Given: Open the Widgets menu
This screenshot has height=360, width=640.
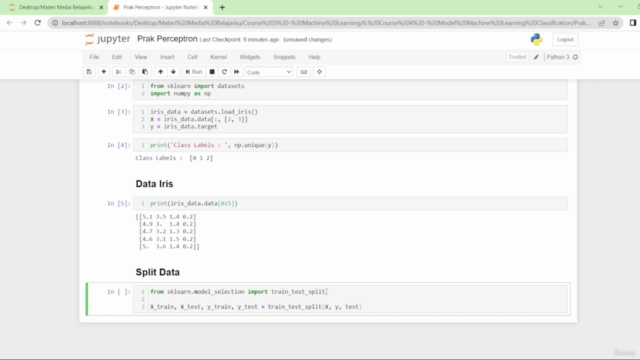Looking at the screenshot, I should coord(250,57).
